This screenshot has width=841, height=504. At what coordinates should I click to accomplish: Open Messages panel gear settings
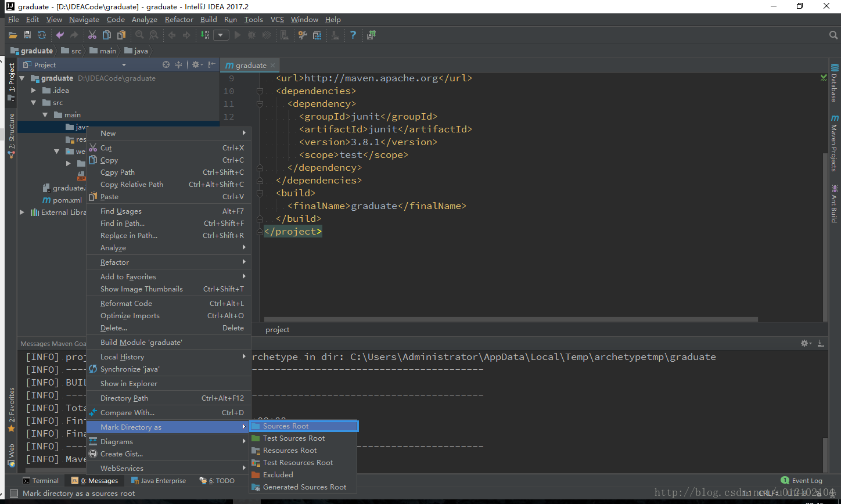coord(806,343)
